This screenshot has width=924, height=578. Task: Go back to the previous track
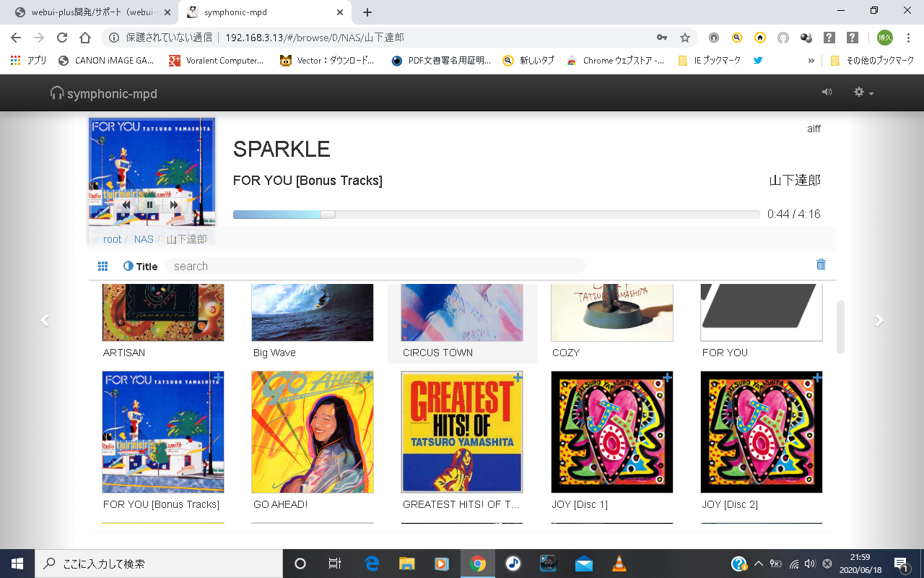(126, 205)
